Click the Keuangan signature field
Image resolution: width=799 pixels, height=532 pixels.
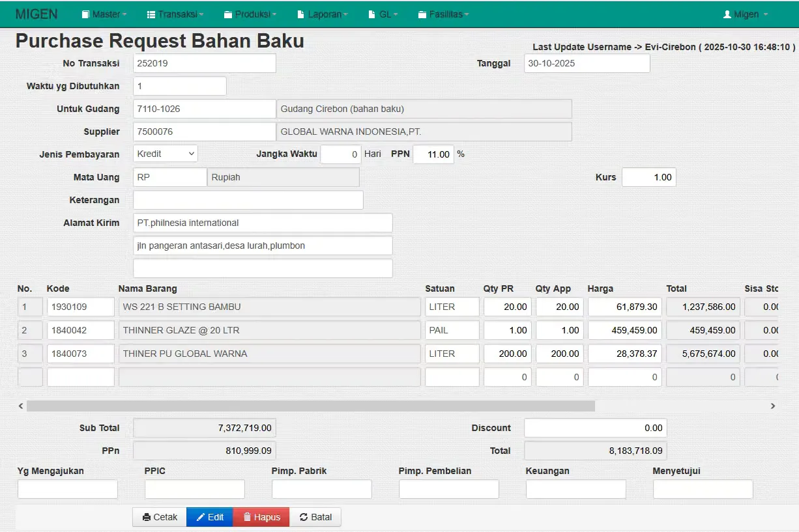[576, 489]
